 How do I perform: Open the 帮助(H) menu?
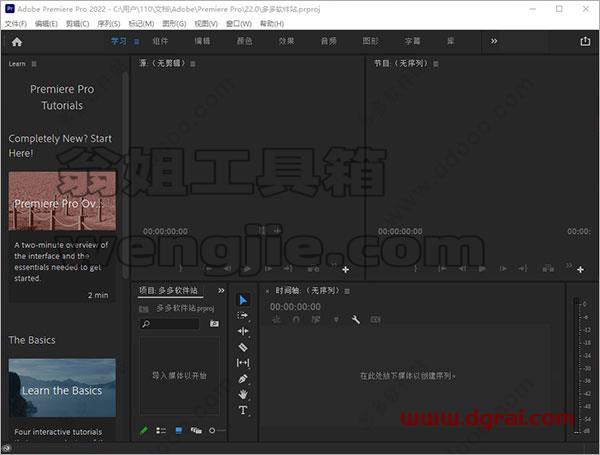click(272, 24)
